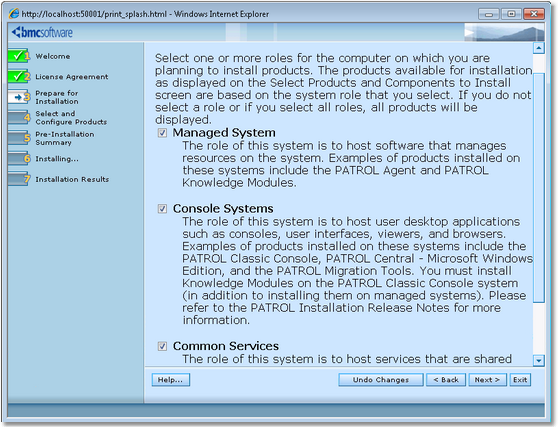The height and width of the screenshot is (429, 558).
Task: Uncheck the Managed System checkbox
Action: click(x=162, y=133)
